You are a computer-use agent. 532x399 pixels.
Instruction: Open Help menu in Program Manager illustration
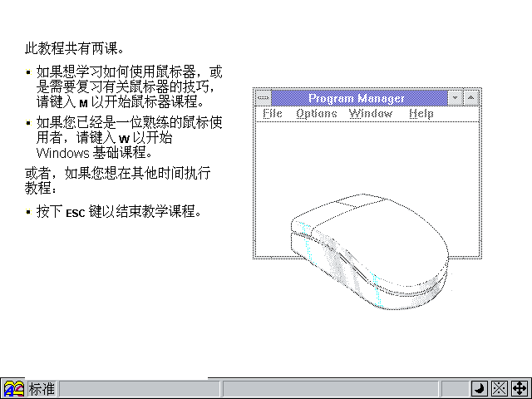click(x=421, y=113)
